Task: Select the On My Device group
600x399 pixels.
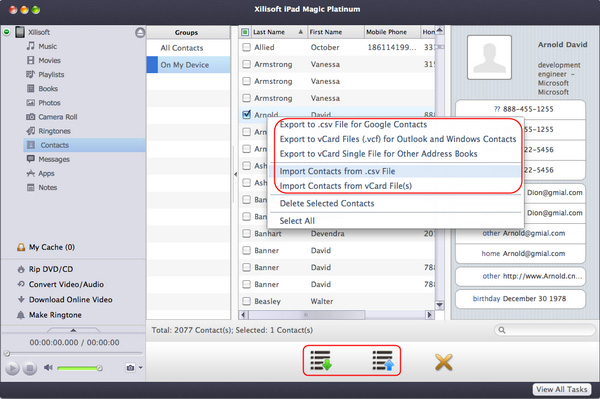Action: point(188,65)
